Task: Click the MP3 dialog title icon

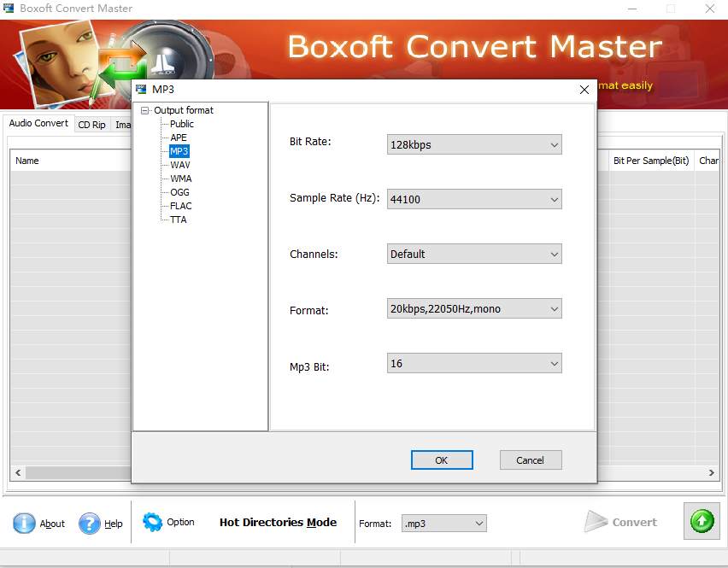Action: 141,89
